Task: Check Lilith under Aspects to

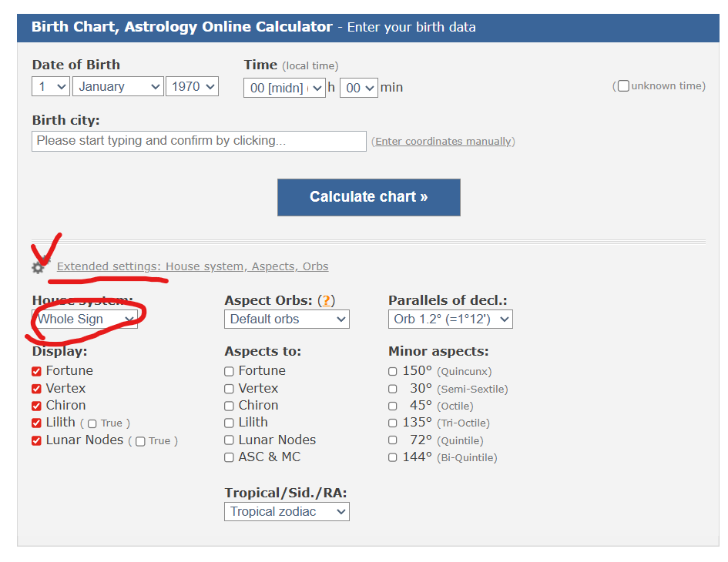Action: [x=229, y=423]
